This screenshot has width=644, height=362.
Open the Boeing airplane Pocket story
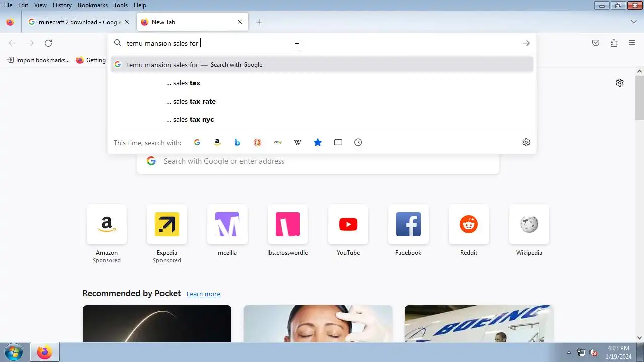[479, 323]
